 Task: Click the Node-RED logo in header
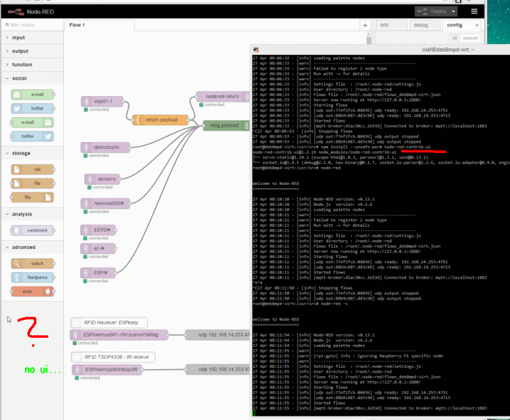pyautogui.click(x=16, y=12)
